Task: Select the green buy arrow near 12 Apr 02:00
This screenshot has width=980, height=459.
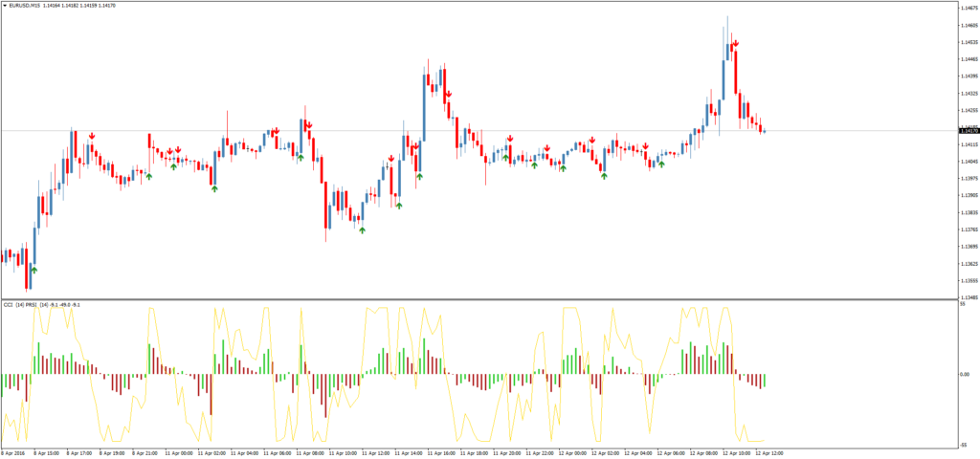Action: pos(604,175)
